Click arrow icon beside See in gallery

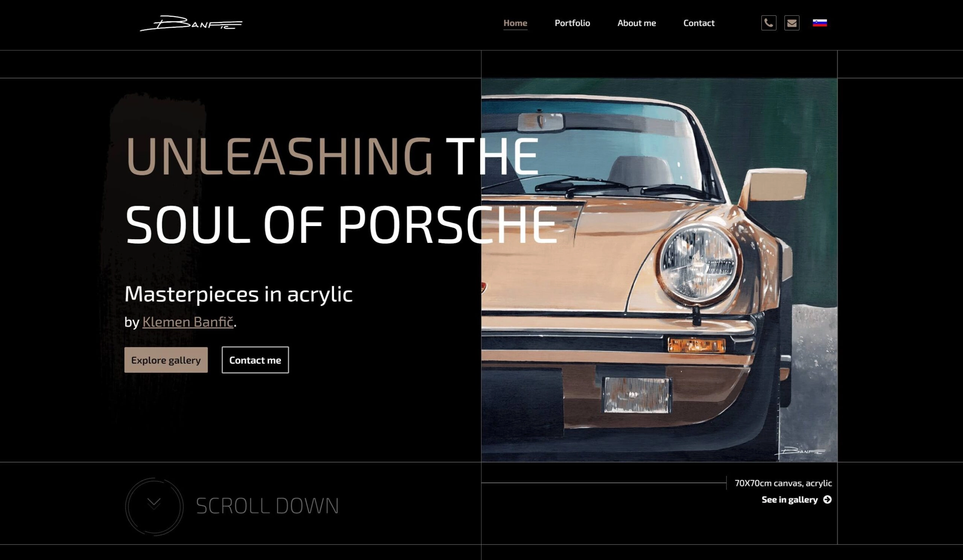pos(827,500)
